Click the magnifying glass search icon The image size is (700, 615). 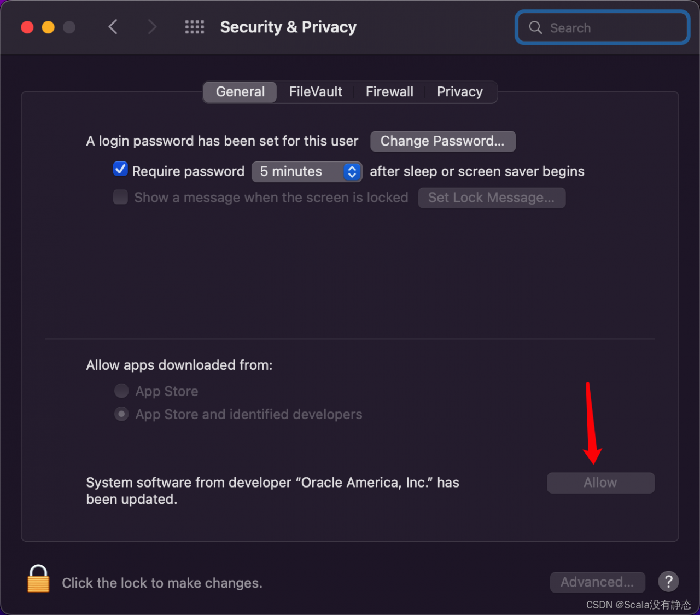[x=535, y=27]
